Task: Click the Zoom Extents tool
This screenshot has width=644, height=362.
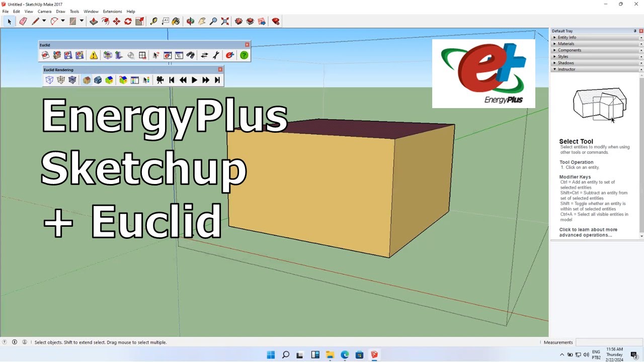Action: pyautogui.click(x=225, y=21)
